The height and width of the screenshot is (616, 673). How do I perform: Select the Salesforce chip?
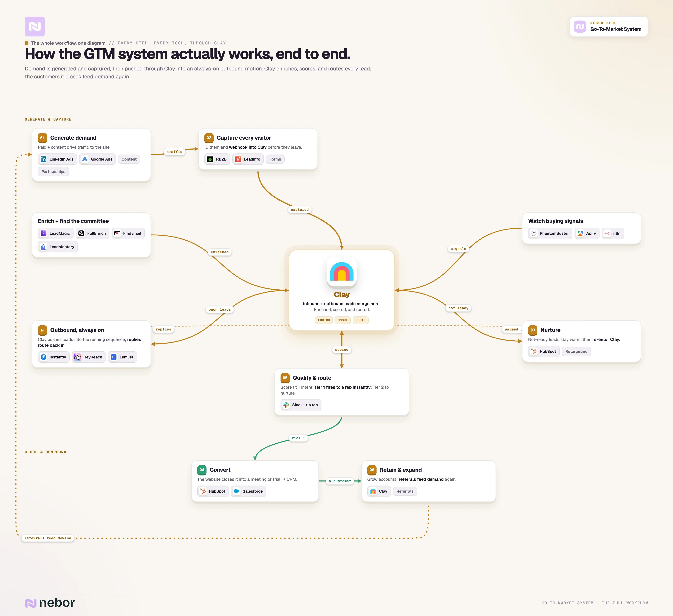click(x=249, y=491)
